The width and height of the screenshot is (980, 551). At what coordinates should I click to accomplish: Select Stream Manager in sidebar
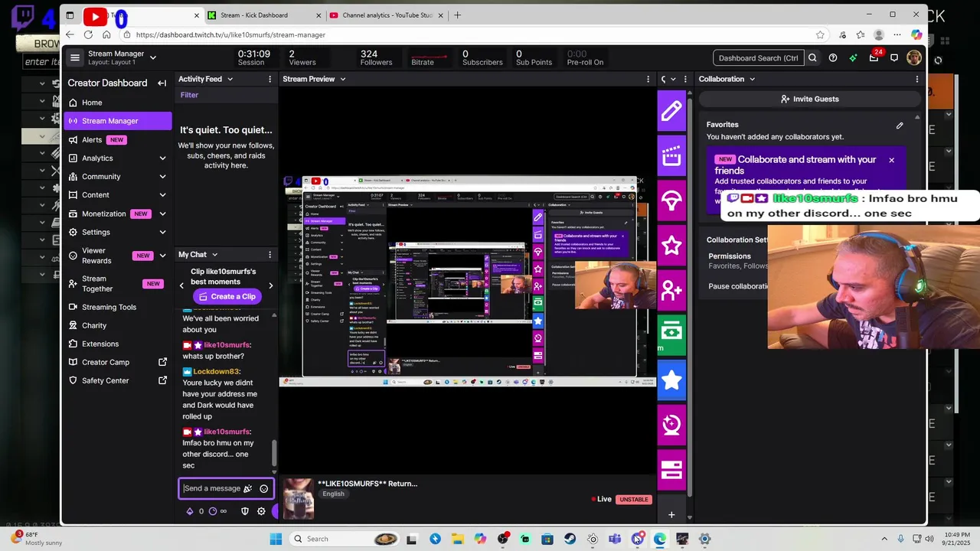[119, 121]
